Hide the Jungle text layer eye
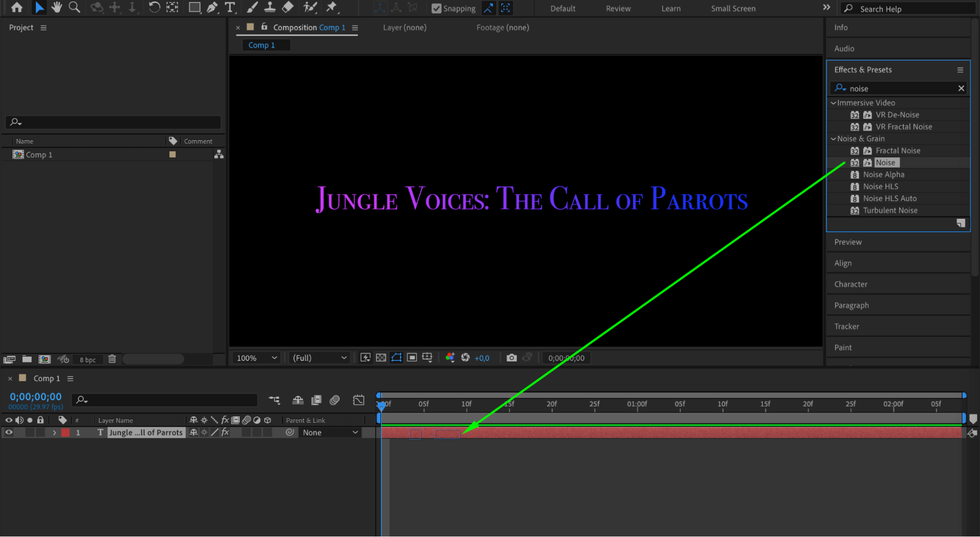 9,433
